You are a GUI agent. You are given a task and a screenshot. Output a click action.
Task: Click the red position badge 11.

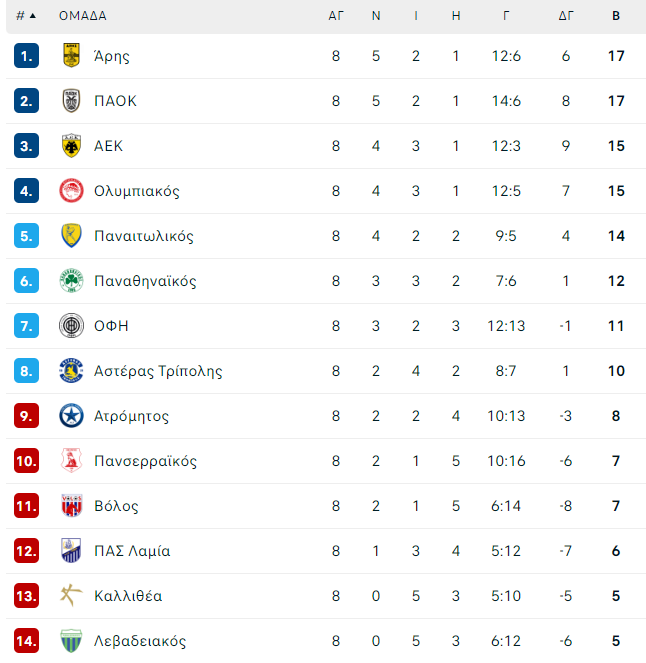[26, 506]
